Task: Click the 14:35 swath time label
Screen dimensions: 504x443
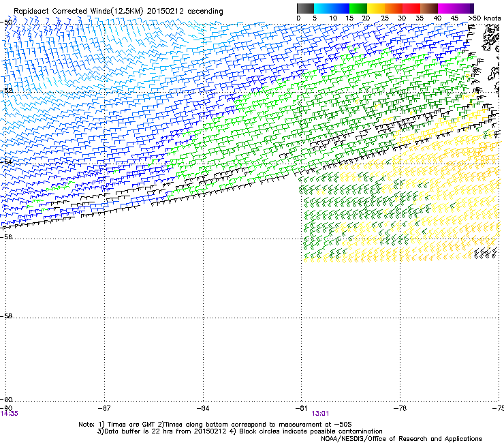Action: point(10,414)
